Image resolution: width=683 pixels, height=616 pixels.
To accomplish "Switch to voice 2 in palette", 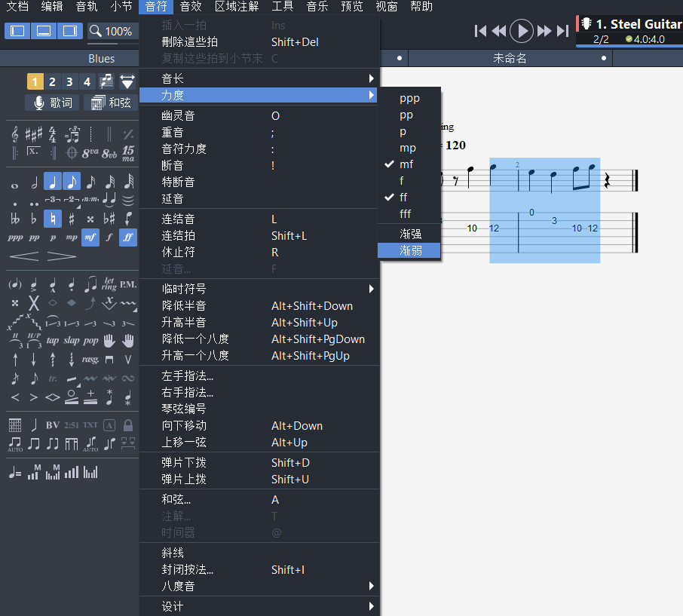I will click(52, 82).
